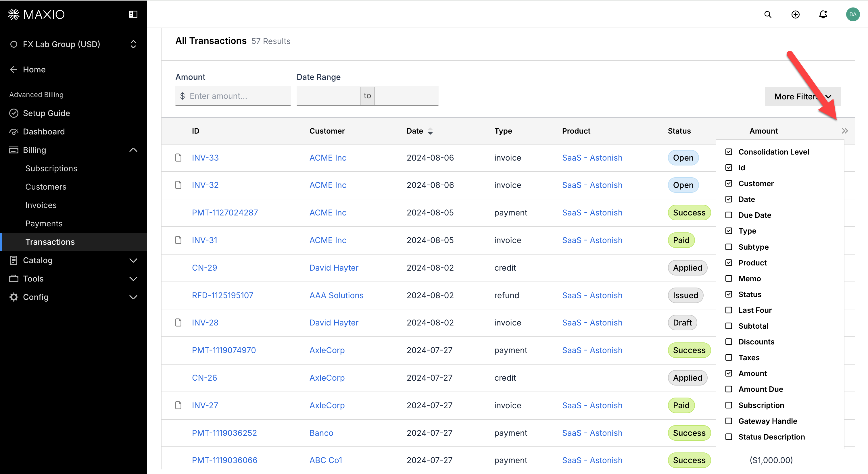This screenshot has width=868, height=474.
Task: Toggle the Date column sort arrows
Action: (x=430, y=131)
